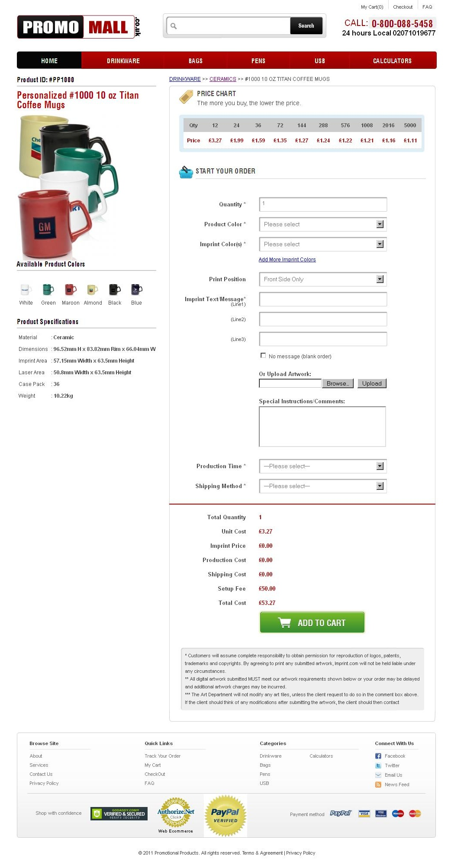Image resolution: width=451 pixels, height=868 pixels.
Task: Click the PayPal Verified gold seal
Action: (x=225, y=816)
